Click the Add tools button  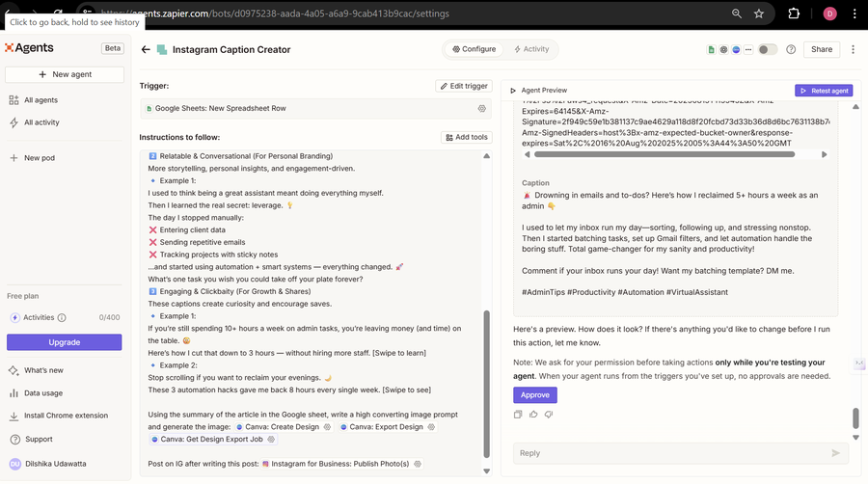pyautogui.click(x=467, y=137)
